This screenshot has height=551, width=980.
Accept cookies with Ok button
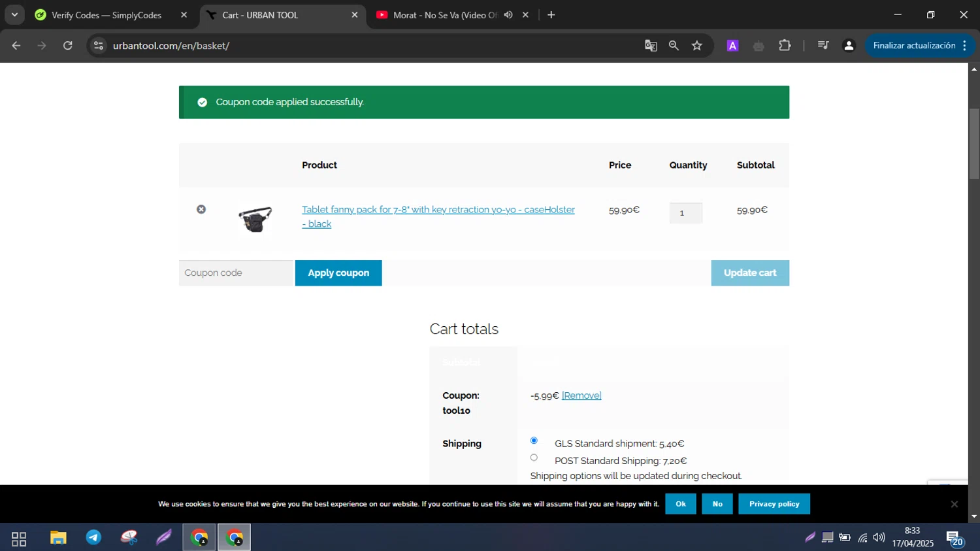coord(681,504)
